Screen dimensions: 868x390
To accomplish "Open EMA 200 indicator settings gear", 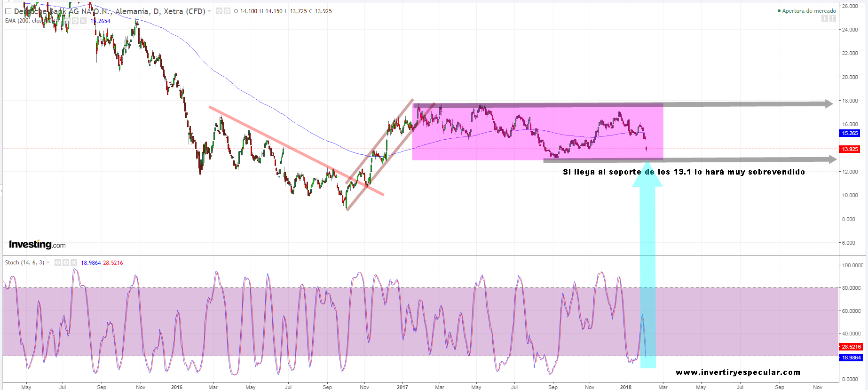I will [75, 21].
